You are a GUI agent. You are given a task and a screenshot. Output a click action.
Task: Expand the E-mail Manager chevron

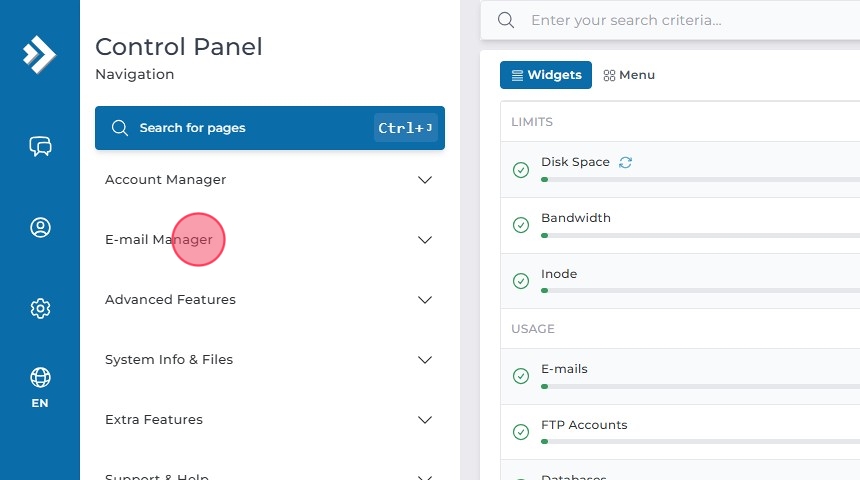[x=425, y=240]
